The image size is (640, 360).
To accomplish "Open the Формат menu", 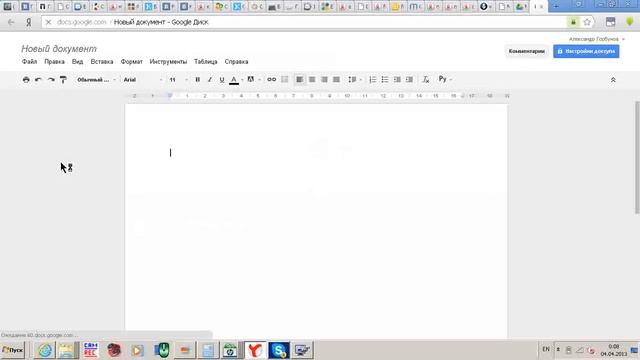I will coord(131,62).
